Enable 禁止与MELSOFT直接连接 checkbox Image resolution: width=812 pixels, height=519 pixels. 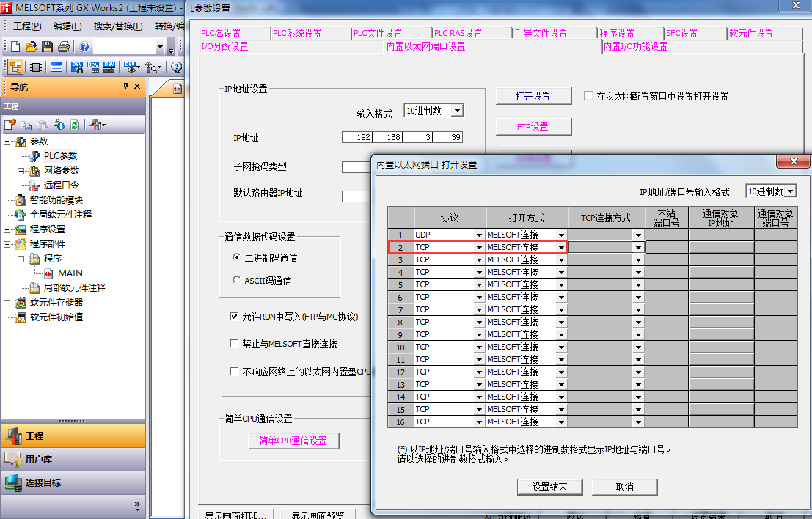pos(234,343)
